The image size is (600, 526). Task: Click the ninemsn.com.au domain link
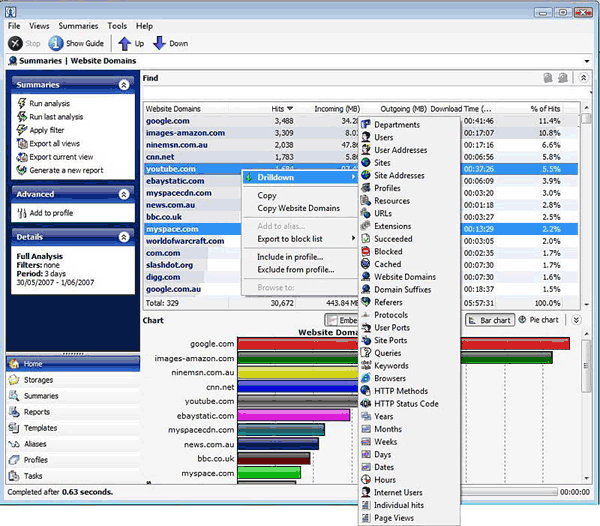tap(177, 145)
